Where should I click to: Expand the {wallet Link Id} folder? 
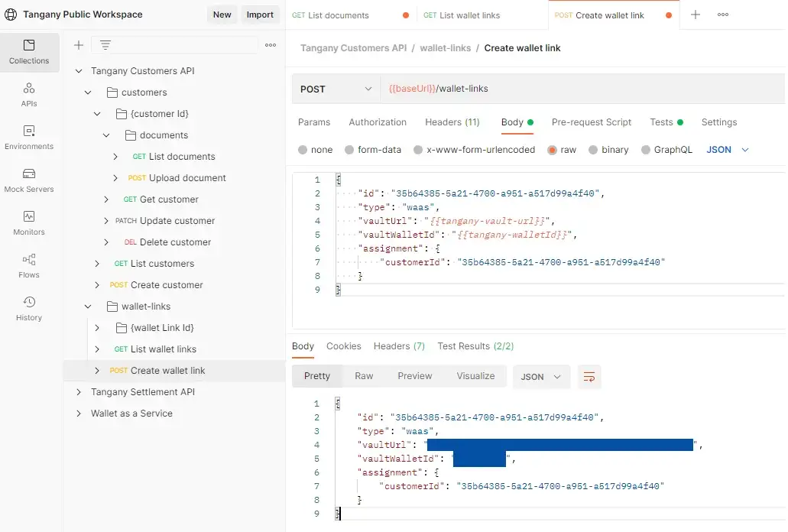[97, 328]
